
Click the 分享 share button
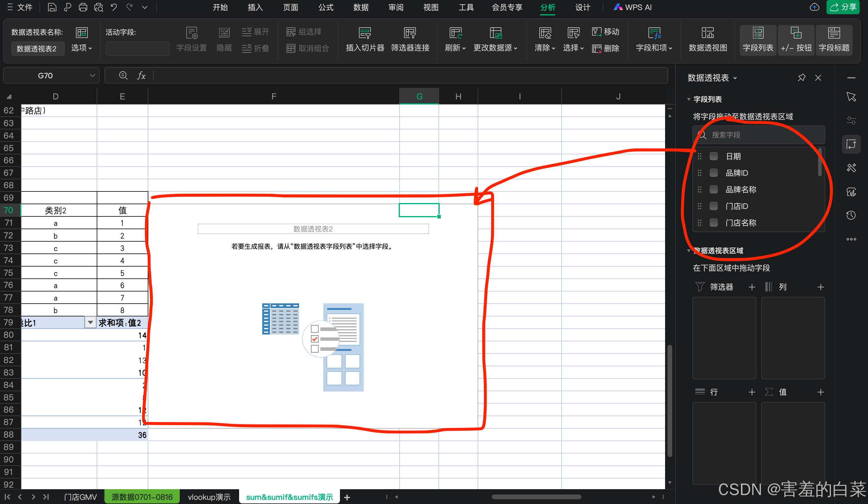coord(843,7)
